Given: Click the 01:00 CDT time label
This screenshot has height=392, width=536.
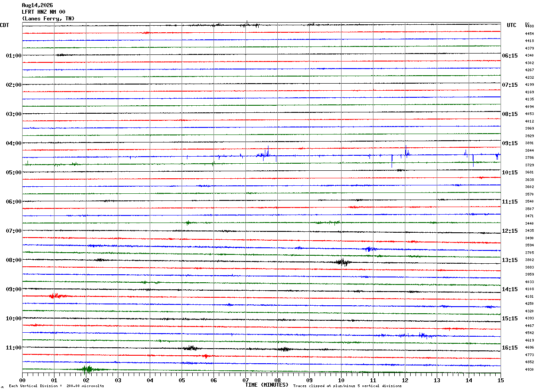Looking at the screenshot, I should (14, 56).
